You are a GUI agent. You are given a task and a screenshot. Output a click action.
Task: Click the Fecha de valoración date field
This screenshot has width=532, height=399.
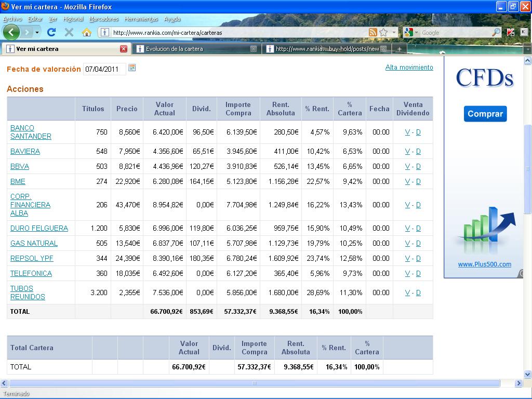click(104, 69)
